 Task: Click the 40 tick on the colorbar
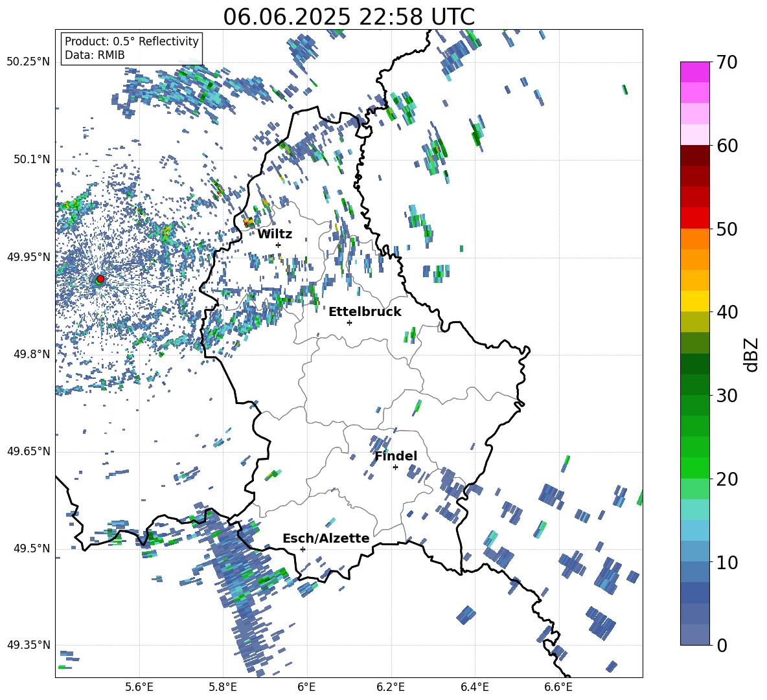(x=727, y=312)
